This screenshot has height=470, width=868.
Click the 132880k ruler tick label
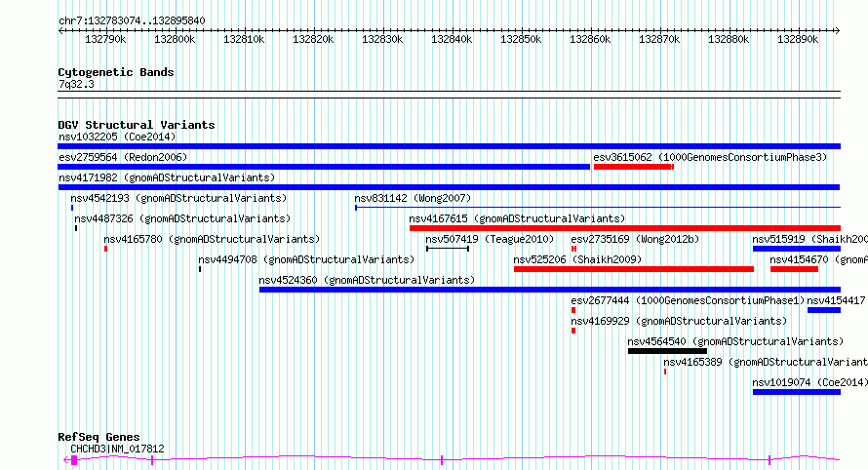(729, 39)
